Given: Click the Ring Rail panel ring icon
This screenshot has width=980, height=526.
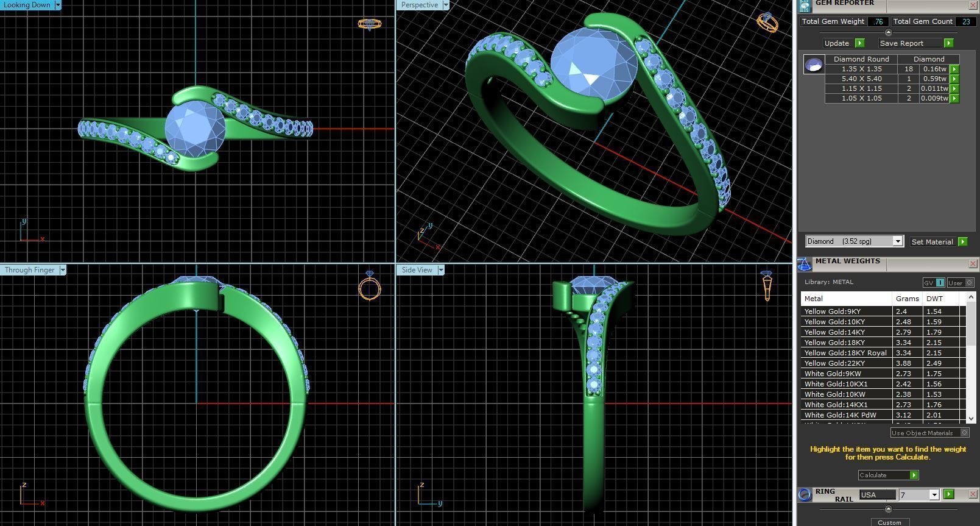Looking at the screenshot, I should [x=805, y=494].
